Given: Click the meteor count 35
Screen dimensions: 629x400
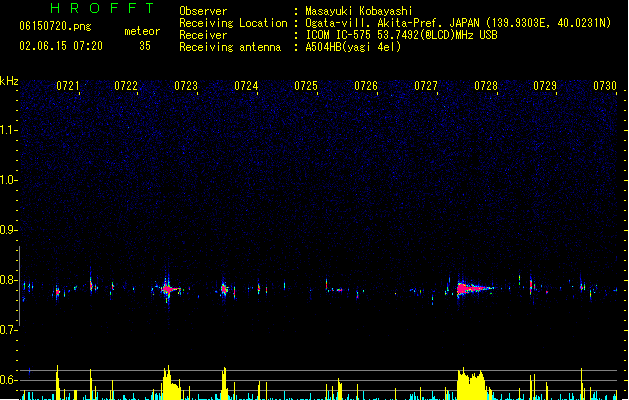Looking at the screenshot, I should tap(145, 46).
